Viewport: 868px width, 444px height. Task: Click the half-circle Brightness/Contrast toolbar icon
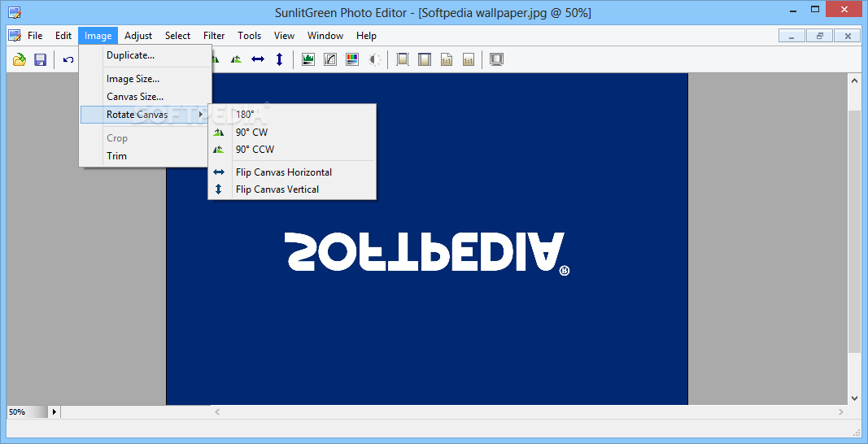point(375,59)
